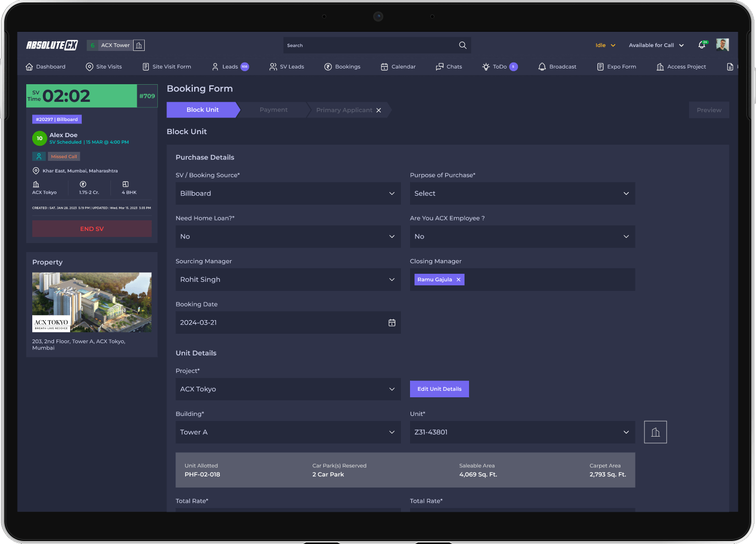Expand the Sourcing Manager Rohit Singh dropdown

click(x=288, y=279)
